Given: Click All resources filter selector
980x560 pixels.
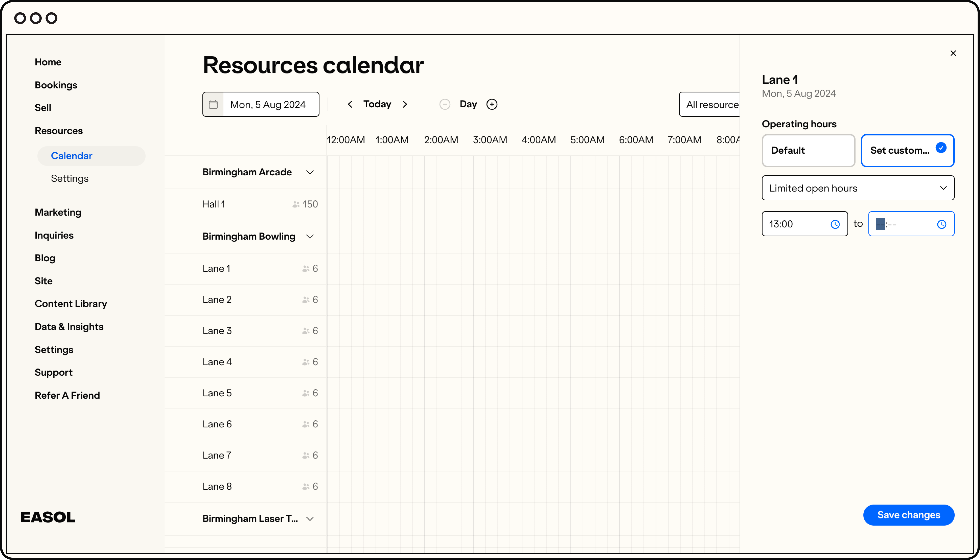Looking at the screenshot, I should pos(710,104).
